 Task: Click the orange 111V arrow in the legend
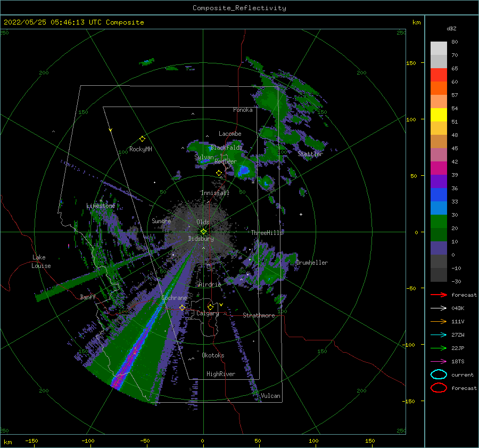tap(439, 321)
